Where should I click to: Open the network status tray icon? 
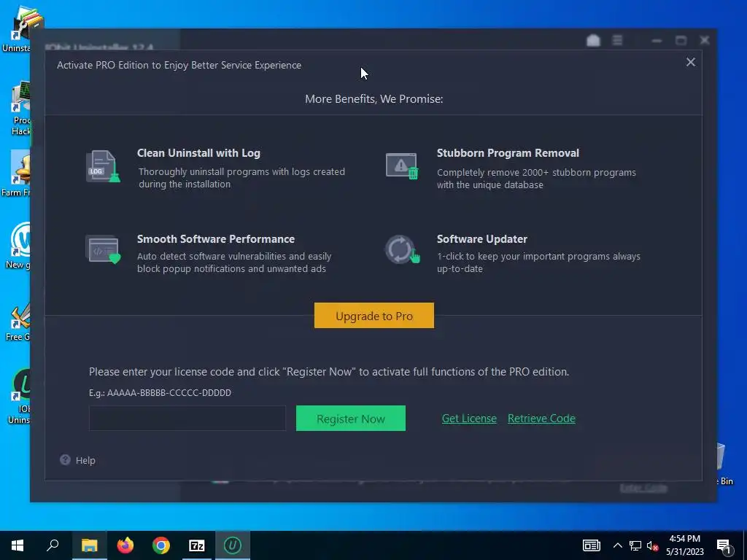(x=635, y=545)
